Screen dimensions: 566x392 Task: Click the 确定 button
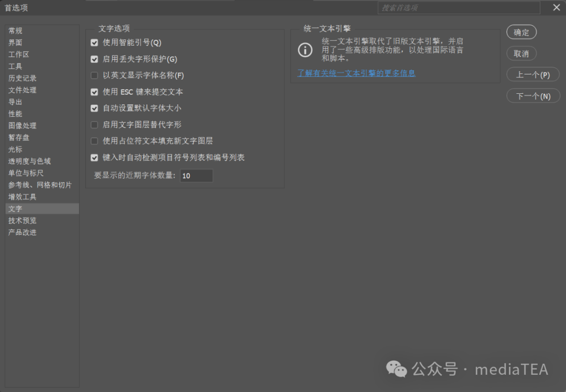pyautogui.click(x=521, y=32)
